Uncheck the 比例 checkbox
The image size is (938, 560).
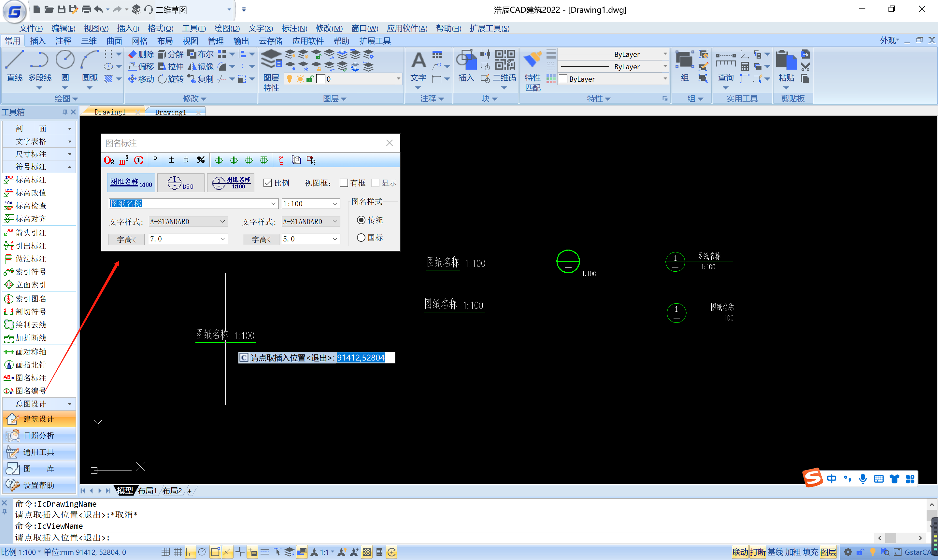pos(268,183)
